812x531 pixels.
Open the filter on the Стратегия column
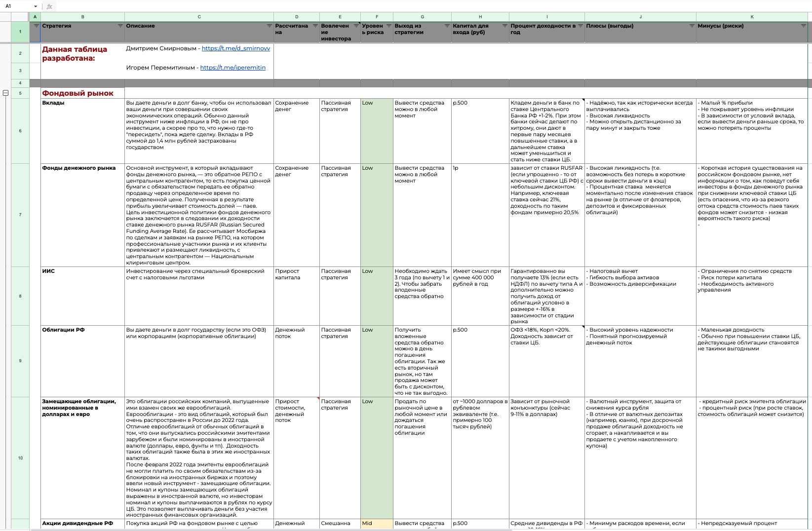120,26
